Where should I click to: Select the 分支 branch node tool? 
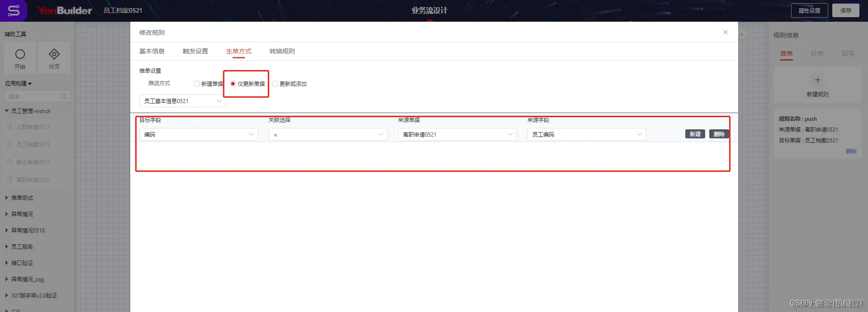click(54, 58)
